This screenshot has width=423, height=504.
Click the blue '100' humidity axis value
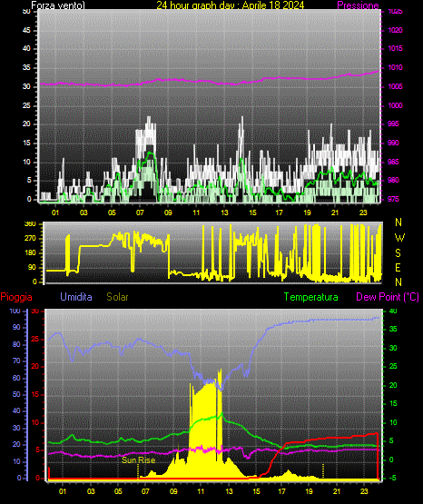click(x=15, y=311)
